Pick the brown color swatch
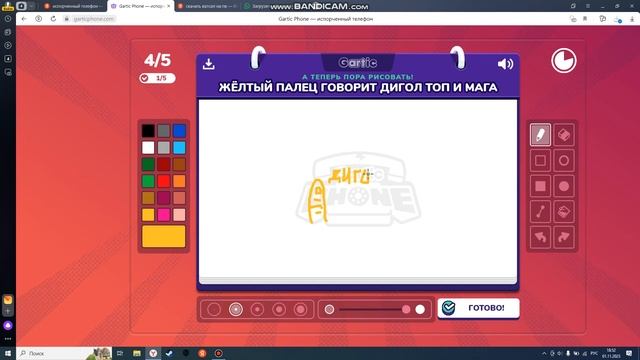The width and height of the screenshot is (640, 360). pyautogui.click(x=179, y=164)
